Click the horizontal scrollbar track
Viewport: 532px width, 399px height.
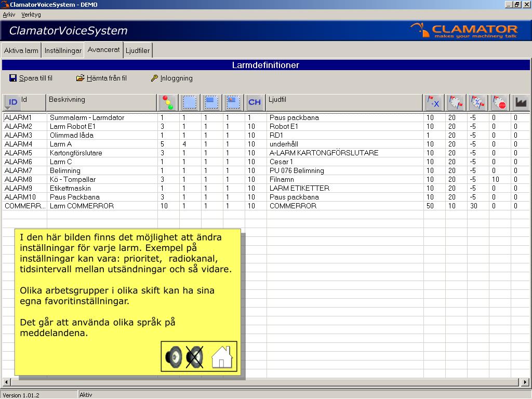coord(265,382)
